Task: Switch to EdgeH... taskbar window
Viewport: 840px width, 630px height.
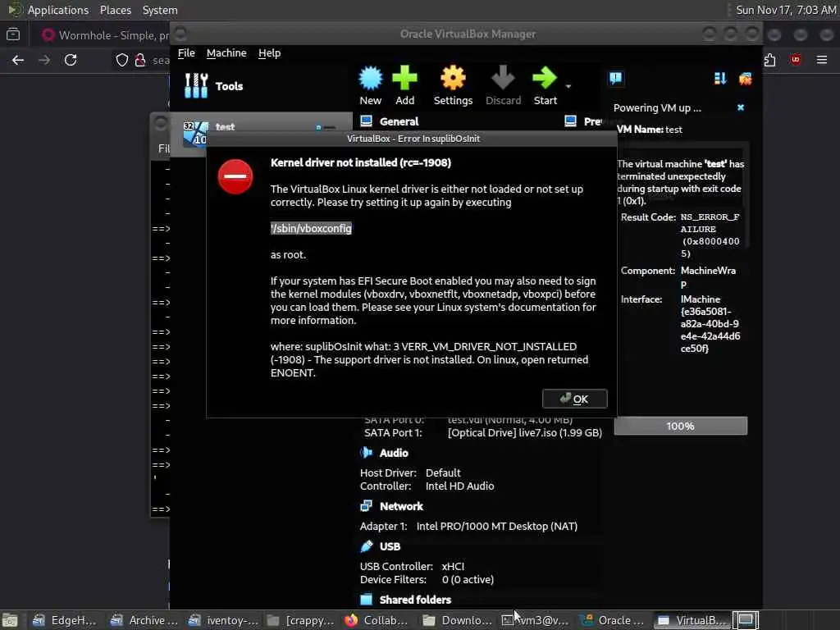Action: [x=64, y=620]
